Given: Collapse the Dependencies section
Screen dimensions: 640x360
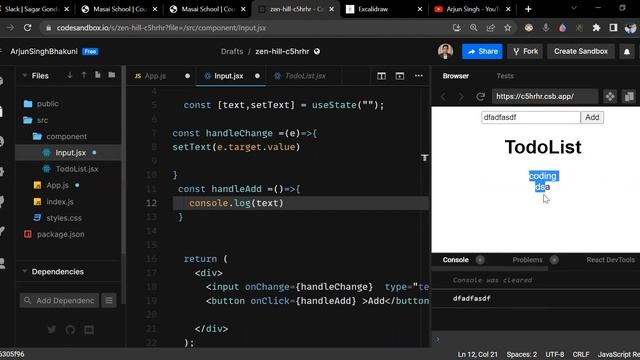Looking at the screenshot, I should [x=58, y=272].
